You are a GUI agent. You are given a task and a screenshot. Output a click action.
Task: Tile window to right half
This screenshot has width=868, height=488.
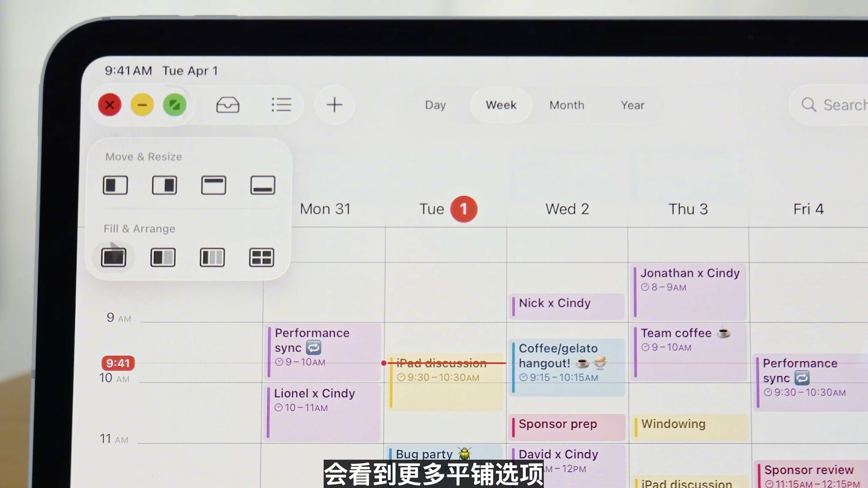[x=164, y=185]
